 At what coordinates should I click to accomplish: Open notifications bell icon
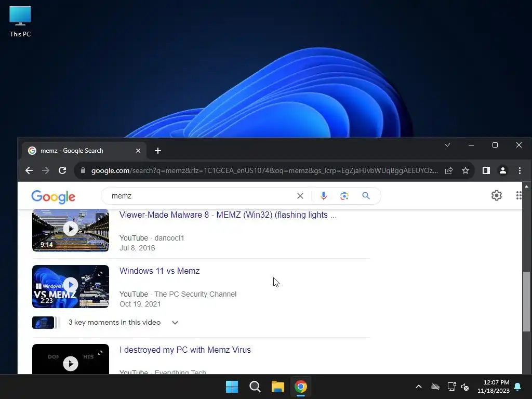pos(518,387)
